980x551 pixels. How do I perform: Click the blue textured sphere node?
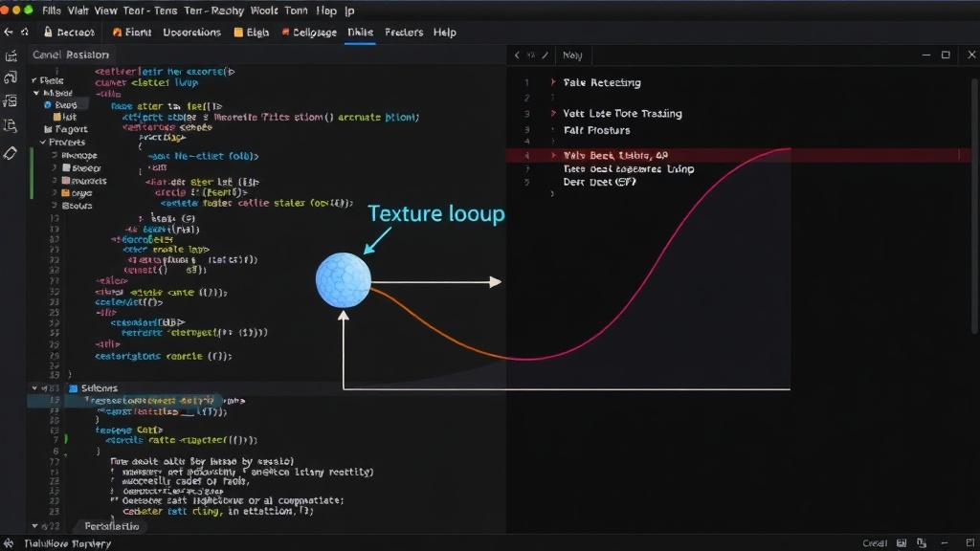(x=344, y=280)
